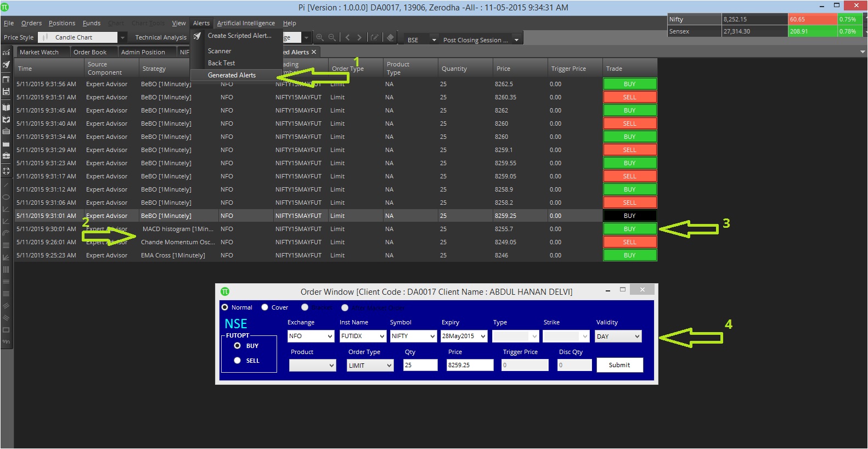The width and height of the screenshot is (868, 449).
Task: Click the Price field showing 8259.25
Action: tap(470, 365)
